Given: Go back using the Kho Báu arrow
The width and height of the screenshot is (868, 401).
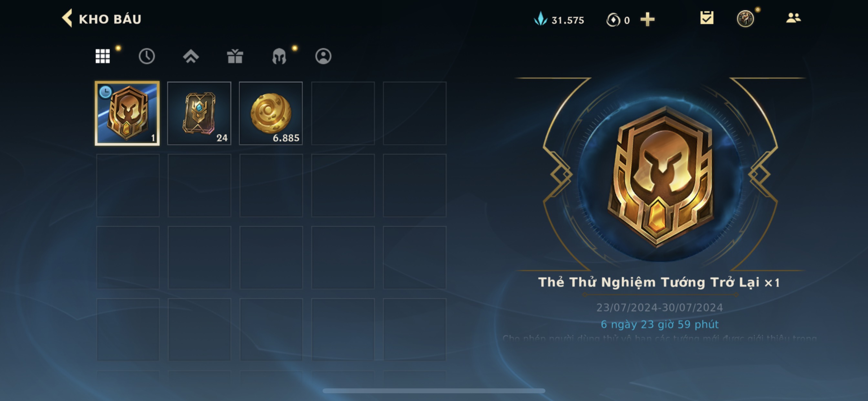Looking at the screenshot, I should click(x=67, y=18).
